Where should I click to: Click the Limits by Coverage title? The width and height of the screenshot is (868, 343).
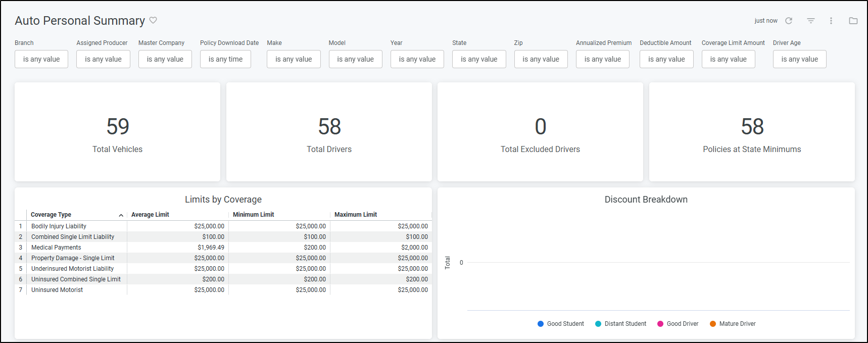(223, 200)
